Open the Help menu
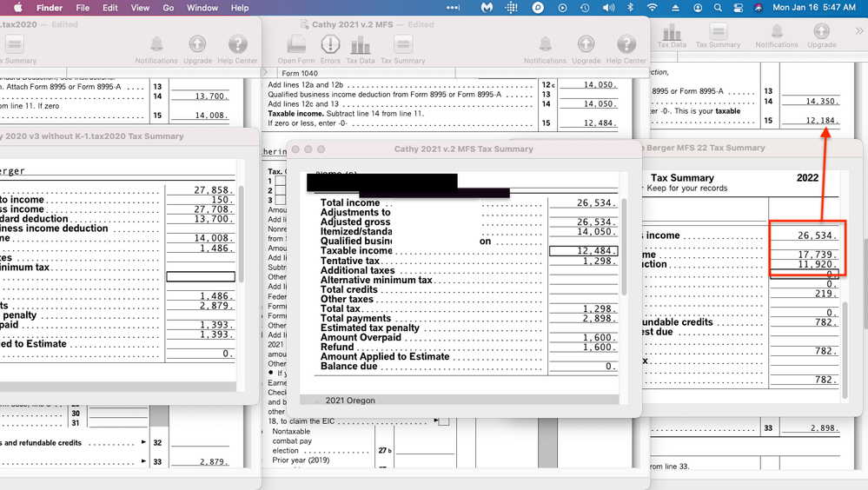Image resolution: width=868 pixels, height=490 pixels. [240, 8]
